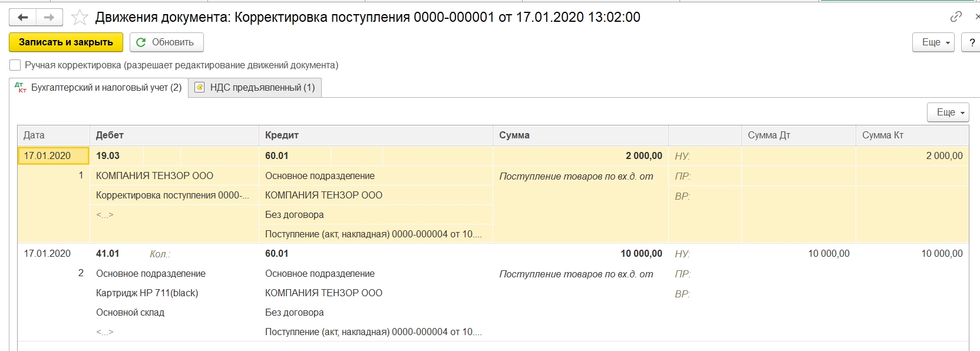This screenshot has height=351, width=980.
Task: Select debit account 41.01 cell
Action: click(108, 254)
